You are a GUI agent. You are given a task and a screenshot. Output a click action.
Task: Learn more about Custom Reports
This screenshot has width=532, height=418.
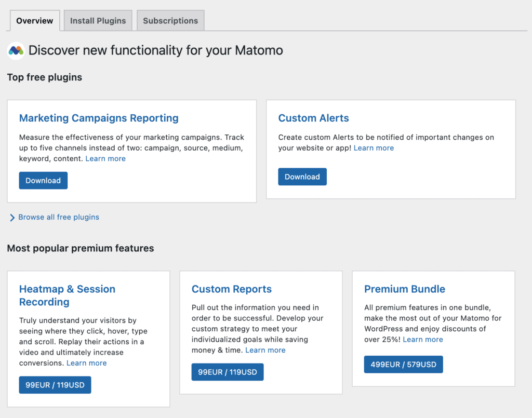(265, 350)
